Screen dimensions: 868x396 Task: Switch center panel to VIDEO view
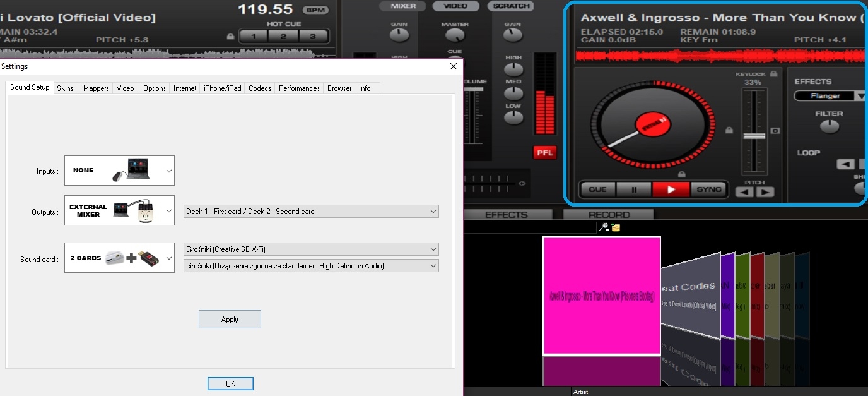tap(456, 6)
